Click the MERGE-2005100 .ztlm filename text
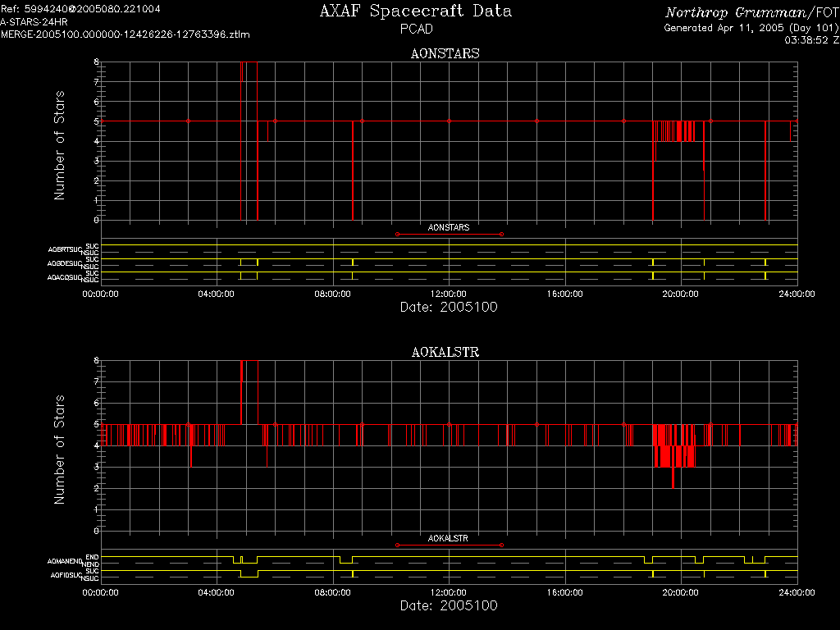840x630 pixels. click(x=126, y=34)
